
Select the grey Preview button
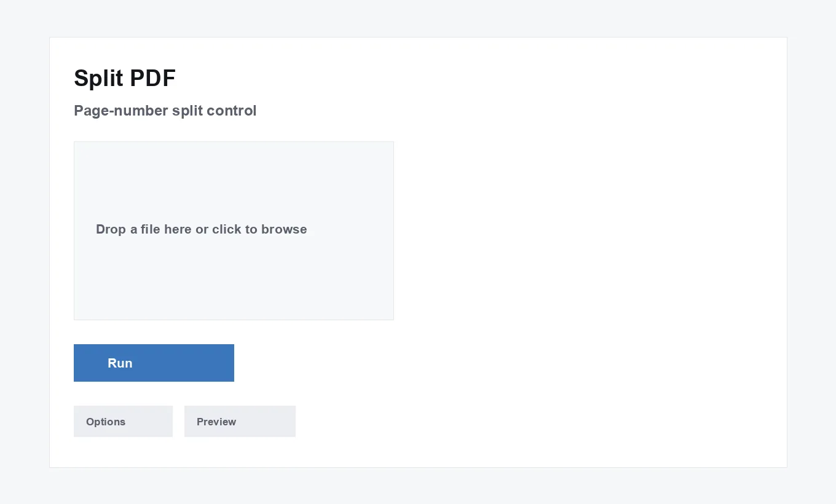240,421
